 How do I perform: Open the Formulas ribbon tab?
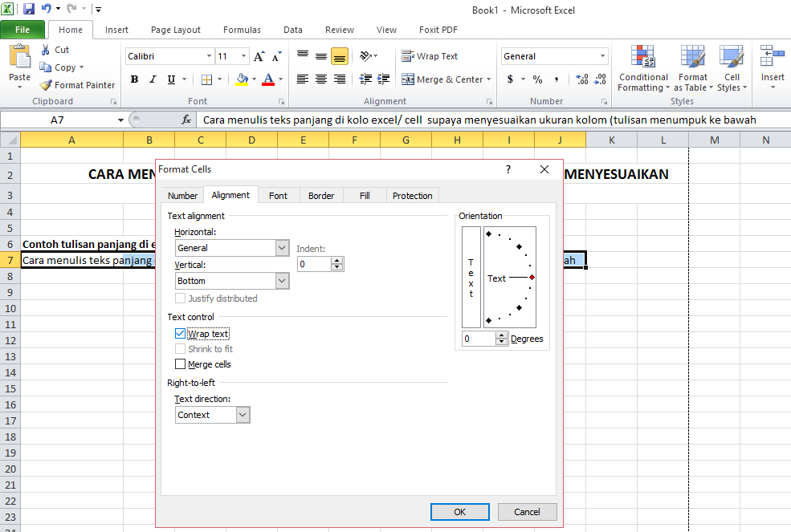coord(243,30)
